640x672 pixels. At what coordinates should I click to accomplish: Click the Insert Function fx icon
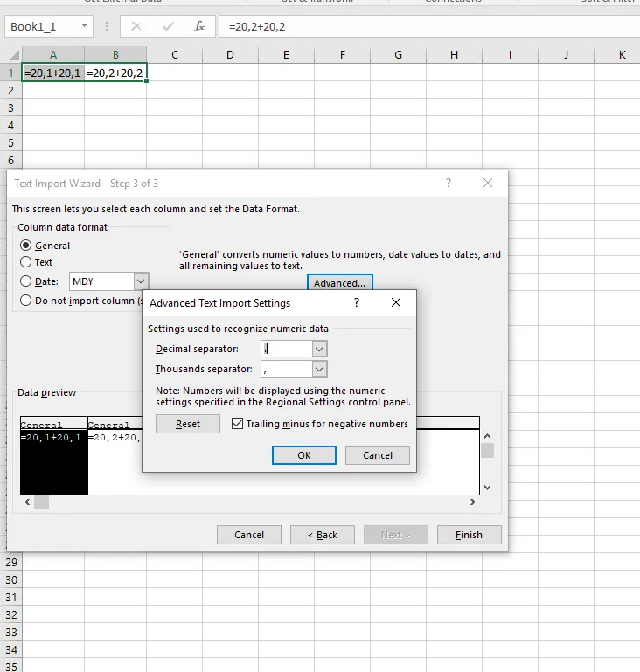198,26
